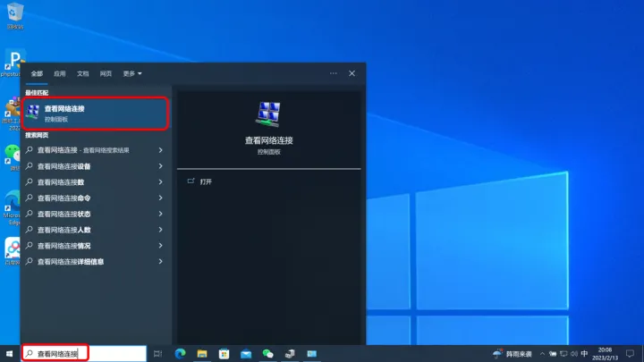The width and height of the screenshot is (644, 362).
Task: Open Microsoft Store from the taskbar
Action: point(224,354)
